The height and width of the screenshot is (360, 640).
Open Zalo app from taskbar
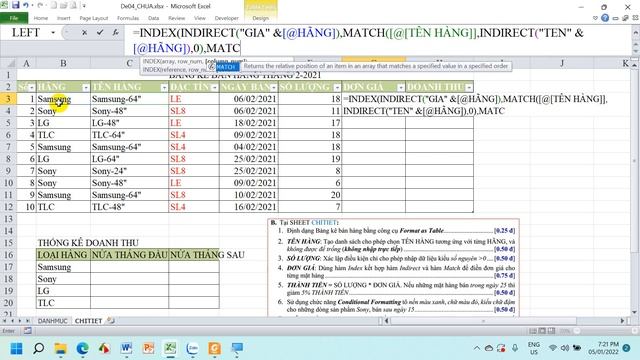coord(192,348)
